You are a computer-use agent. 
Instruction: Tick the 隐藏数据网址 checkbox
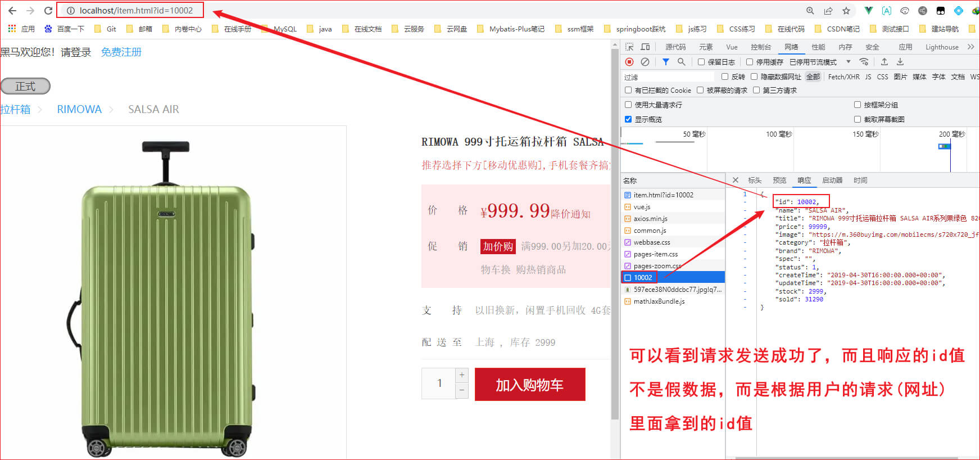[754, 76]
